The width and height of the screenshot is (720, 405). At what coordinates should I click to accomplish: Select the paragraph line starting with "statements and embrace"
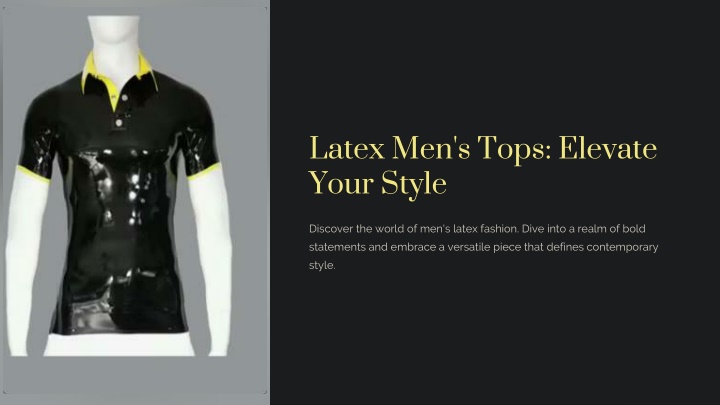pos(484,247)
